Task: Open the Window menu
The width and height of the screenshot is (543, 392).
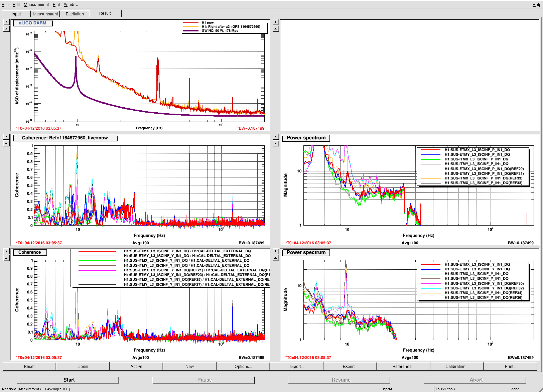Action: [x=71, y=5]
